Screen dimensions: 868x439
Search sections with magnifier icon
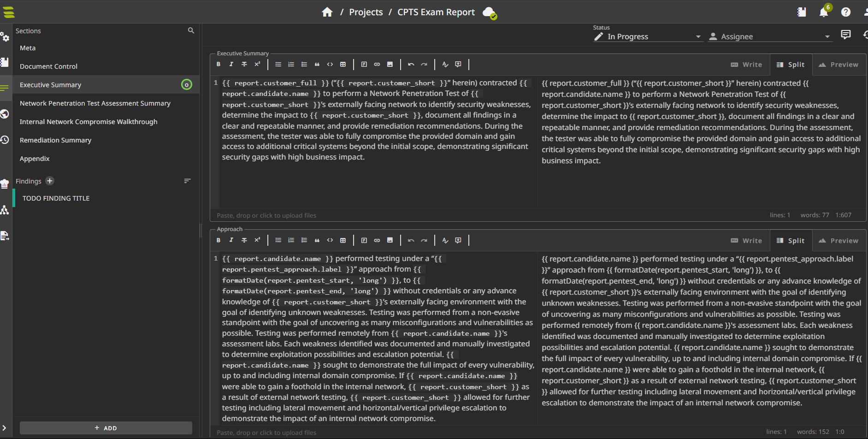tap(191, 30)
